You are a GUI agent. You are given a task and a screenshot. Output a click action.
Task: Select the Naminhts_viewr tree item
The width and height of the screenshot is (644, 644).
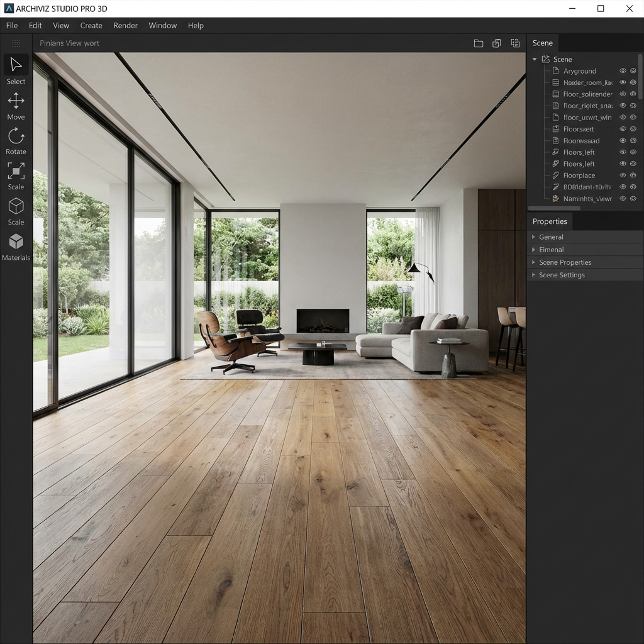click(587, 199)
